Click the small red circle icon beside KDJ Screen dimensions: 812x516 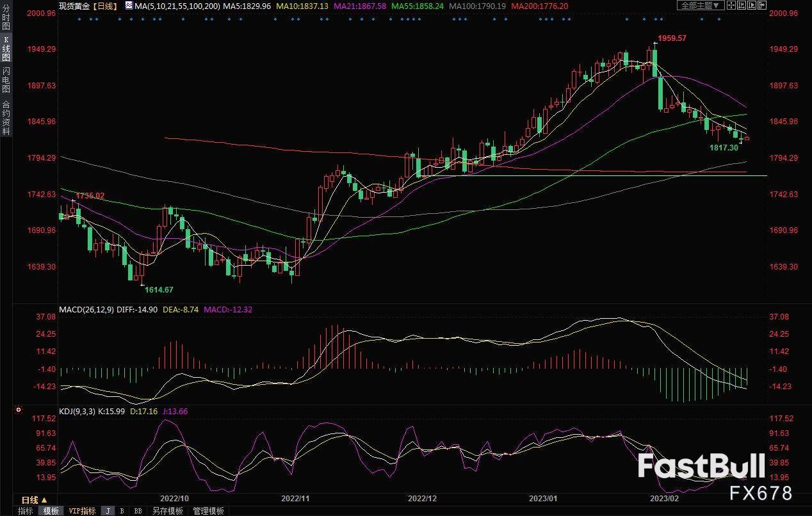19,410
